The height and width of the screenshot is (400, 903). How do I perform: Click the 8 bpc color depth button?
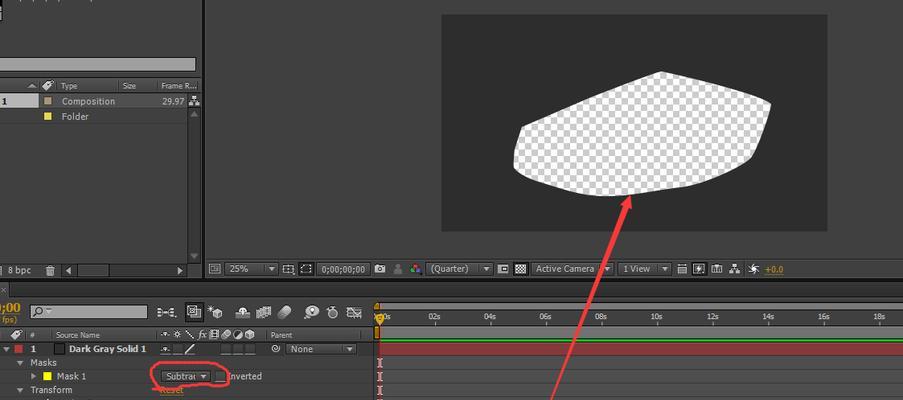click(20, 270)
